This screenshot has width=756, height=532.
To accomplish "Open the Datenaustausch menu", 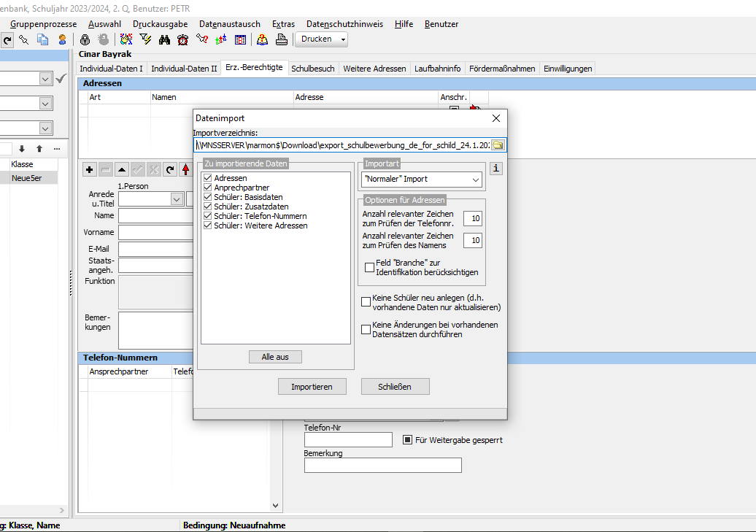I will tap(229, 24).
